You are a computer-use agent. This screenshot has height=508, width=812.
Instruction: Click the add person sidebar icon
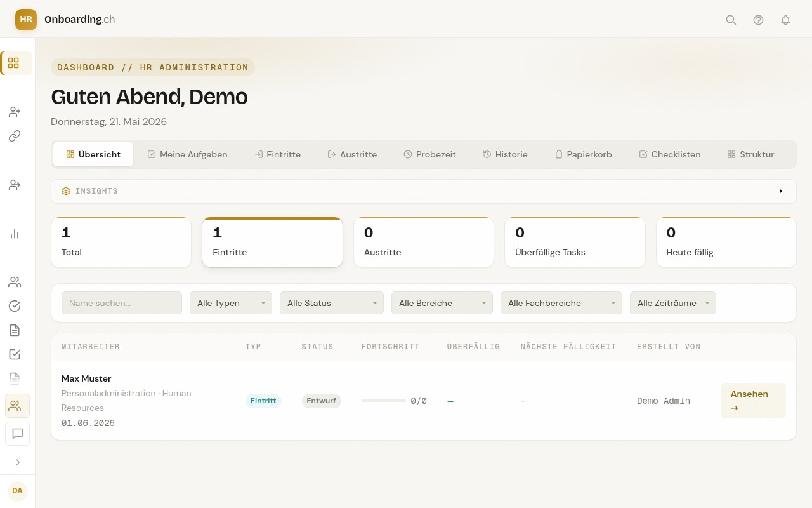pyautogui.click(x=15, y=112)
